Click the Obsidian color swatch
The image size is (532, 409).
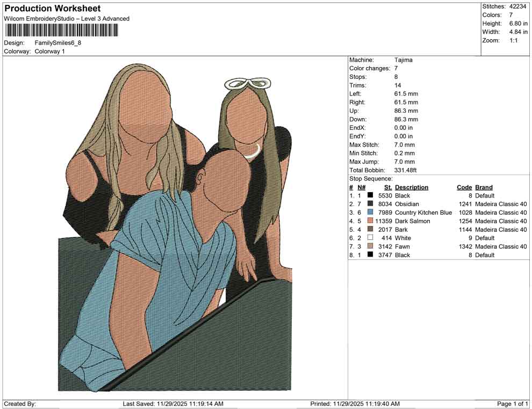pos(370,204)
